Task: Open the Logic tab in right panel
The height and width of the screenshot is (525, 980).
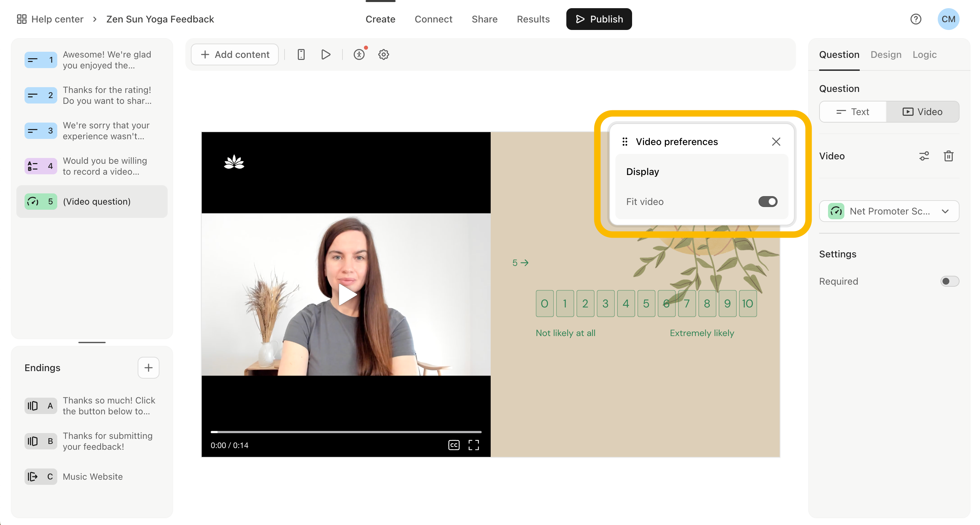Action: point(924,54)
